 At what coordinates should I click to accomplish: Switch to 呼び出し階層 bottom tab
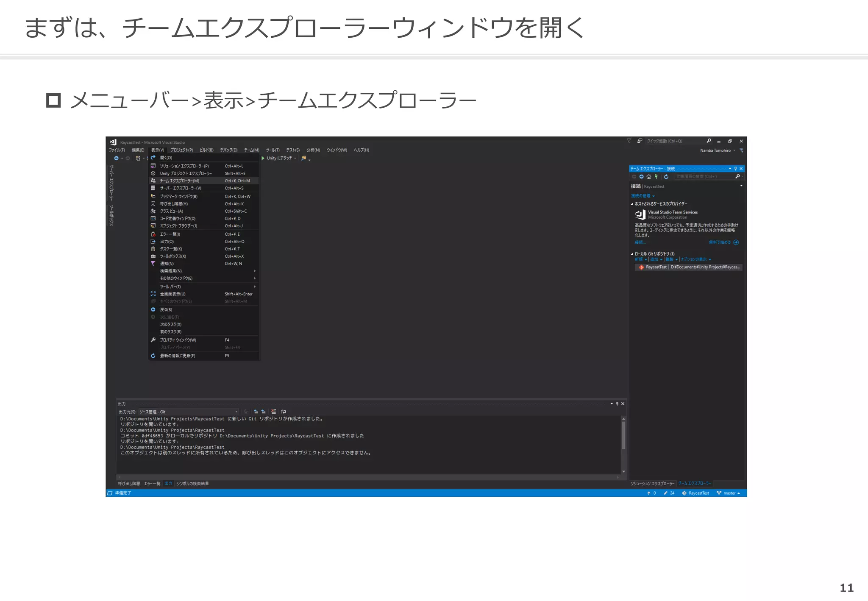[x=129, y=484]
